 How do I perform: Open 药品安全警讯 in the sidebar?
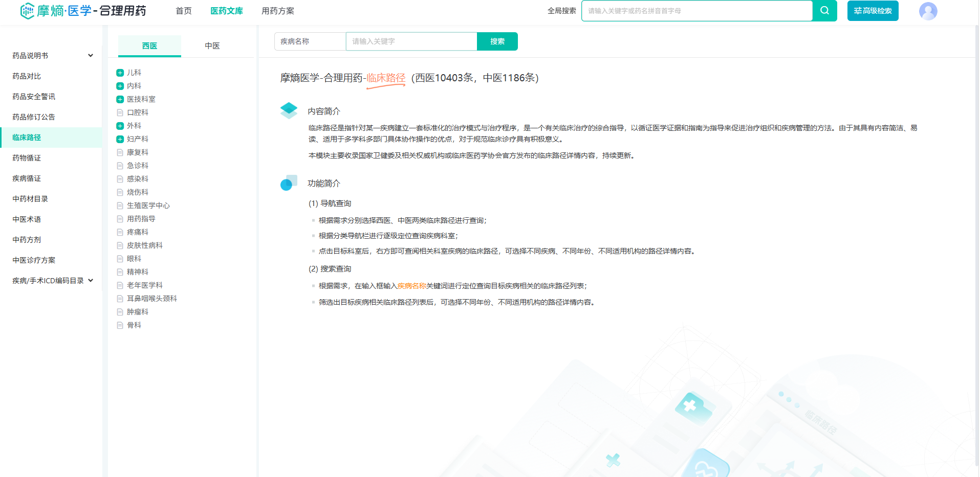tap(34, 97)
